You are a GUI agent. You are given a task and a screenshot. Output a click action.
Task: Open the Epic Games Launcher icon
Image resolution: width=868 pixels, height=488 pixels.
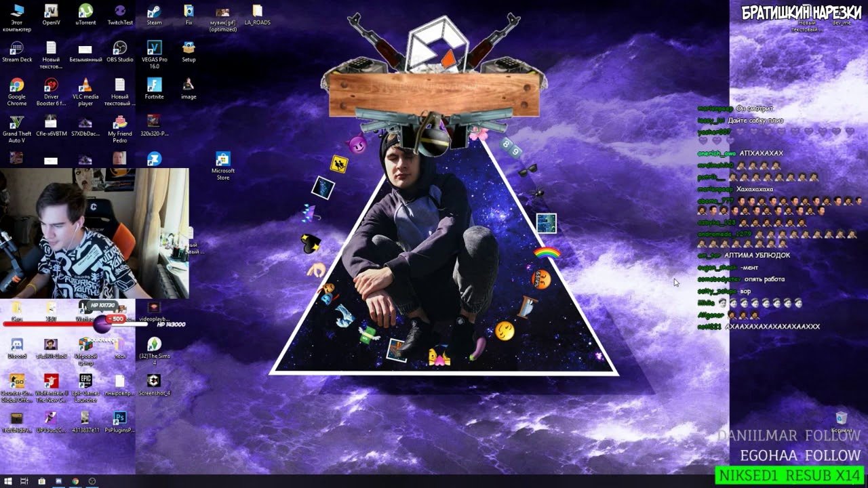85,381
